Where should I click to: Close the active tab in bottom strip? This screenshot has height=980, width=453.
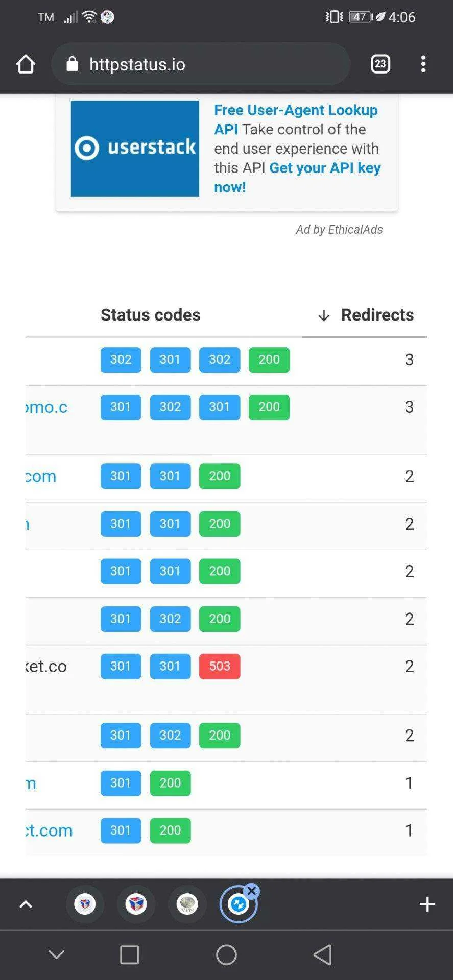[252, 891]
